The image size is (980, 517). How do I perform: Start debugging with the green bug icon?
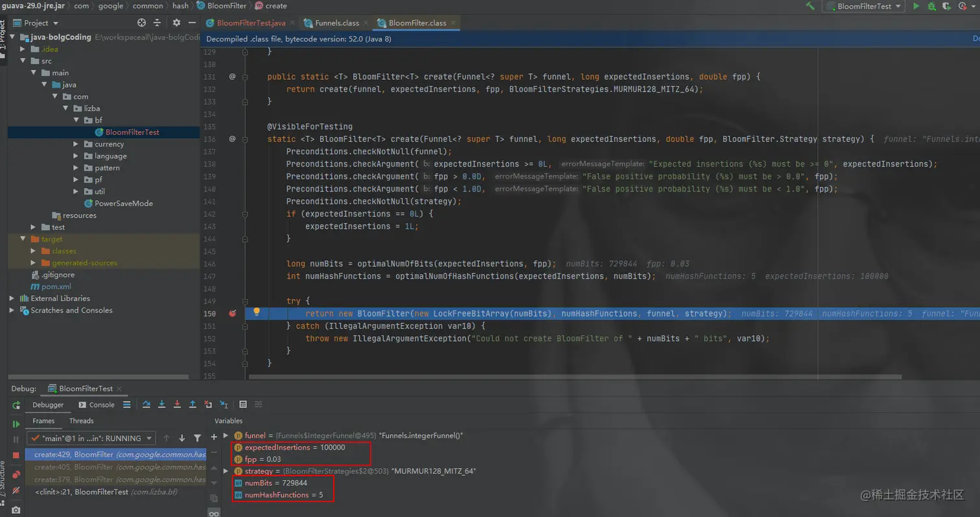(931, 6)
